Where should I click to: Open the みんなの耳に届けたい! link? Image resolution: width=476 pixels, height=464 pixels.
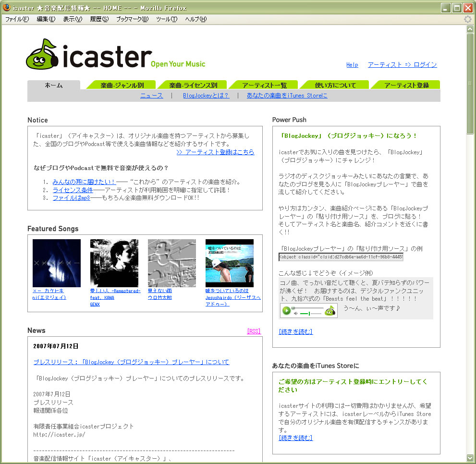pyautogui.click(x=84, y=182)
